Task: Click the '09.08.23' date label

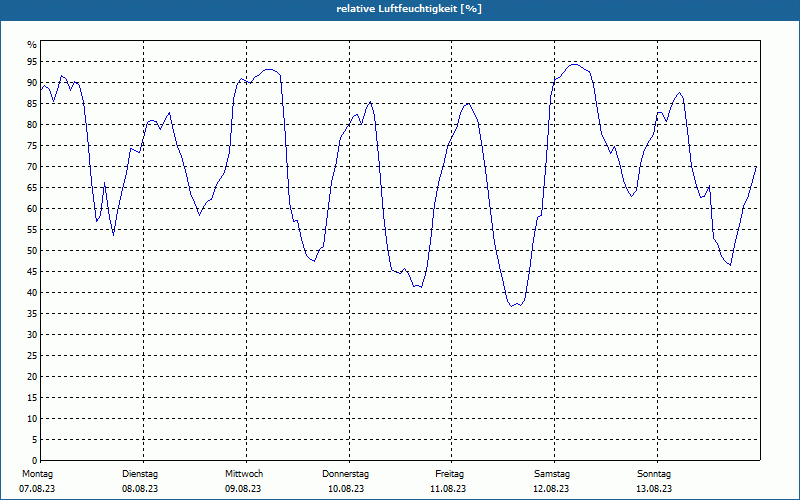Action: tap(243, 489)
